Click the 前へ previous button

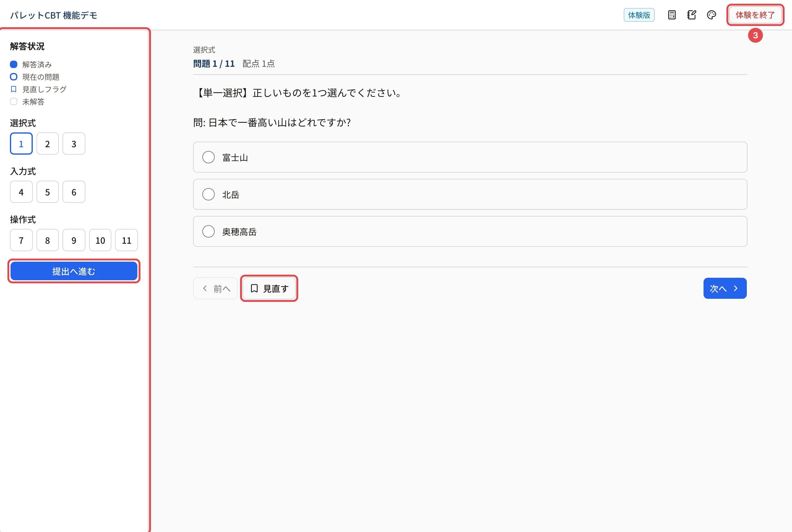tap(215, 288)
